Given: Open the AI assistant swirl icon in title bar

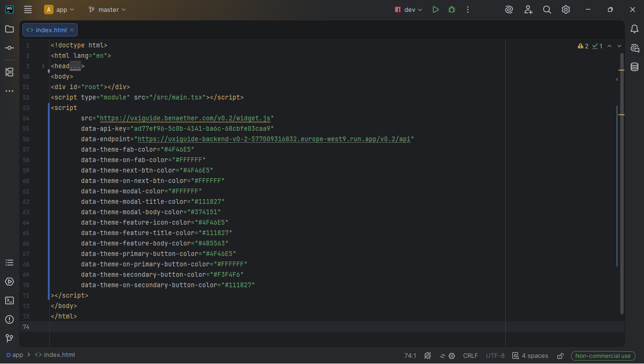Looking at the screenshot, I should tap(509, 9).
